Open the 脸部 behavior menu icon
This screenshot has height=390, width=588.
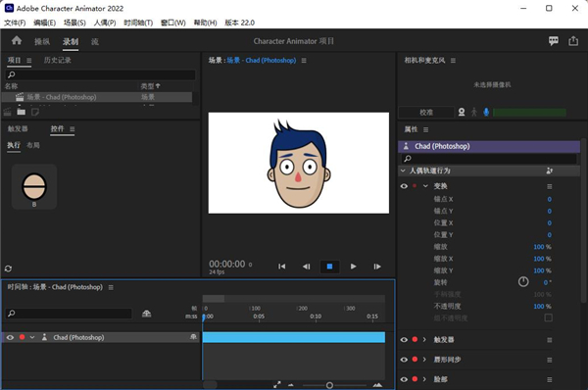[550, 379]
